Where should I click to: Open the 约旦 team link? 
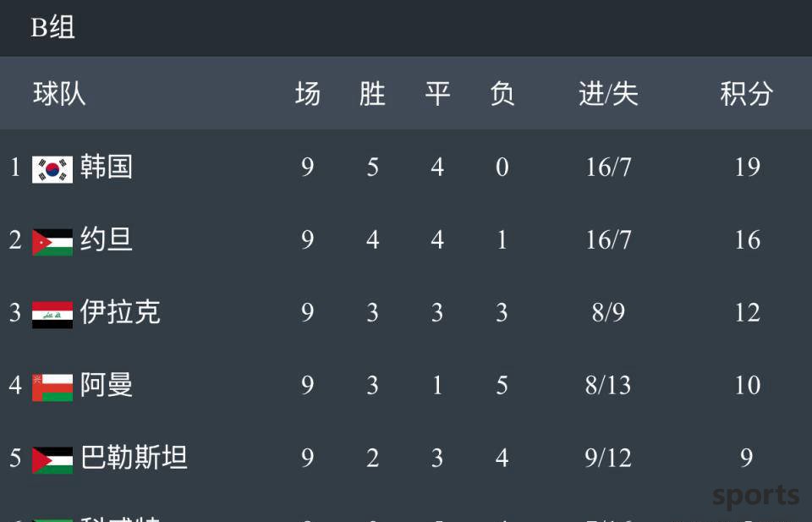pyautogui.click(x=107, y=239)
